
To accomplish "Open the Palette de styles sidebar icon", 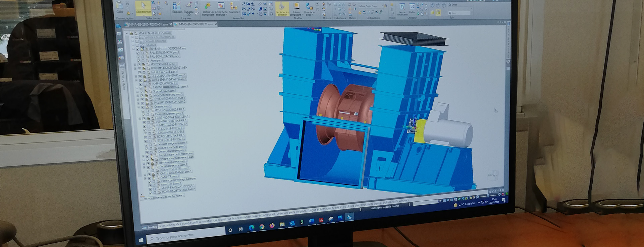I will pos(122,66).
